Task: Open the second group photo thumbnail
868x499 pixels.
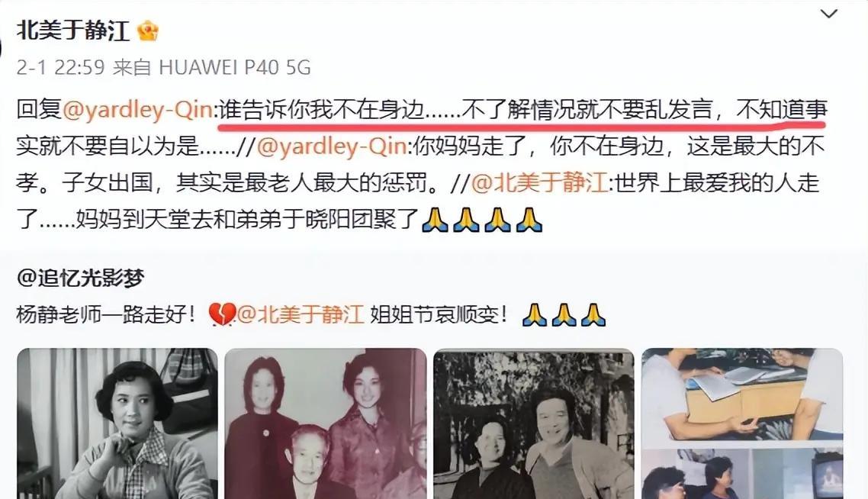Action: coord(326,423)
